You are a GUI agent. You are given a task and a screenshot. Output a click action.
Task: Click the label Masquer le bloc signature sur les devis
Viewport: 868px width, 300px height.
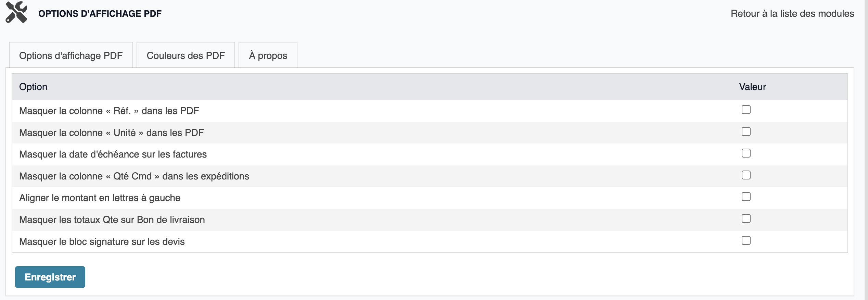102,241
